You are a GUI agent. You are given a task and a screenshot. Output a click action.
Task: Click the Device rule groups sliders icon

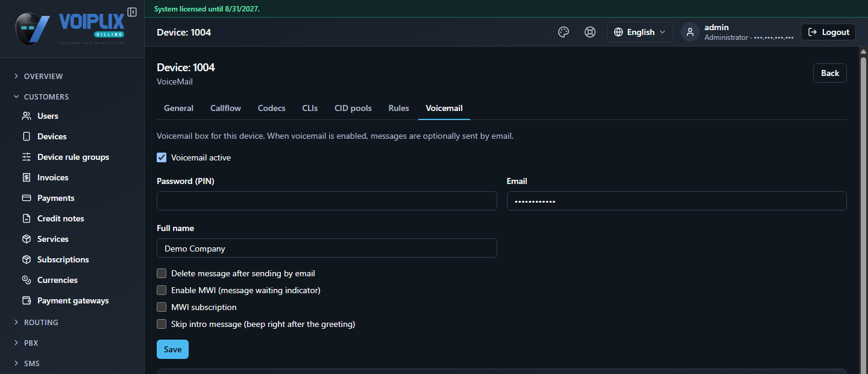(27, 157)
